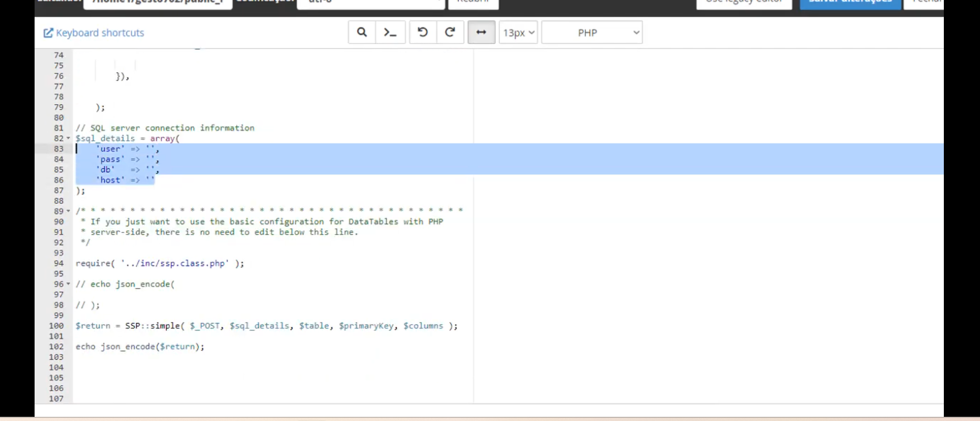
Task: Open the utf-8 encoding dropdown
Action: pyautogui.click(x=371, y=3)
